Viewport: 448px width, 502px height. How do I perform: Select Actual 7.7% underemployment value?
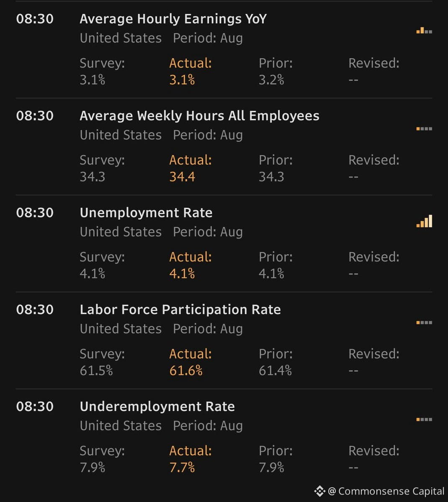(182, 467)
